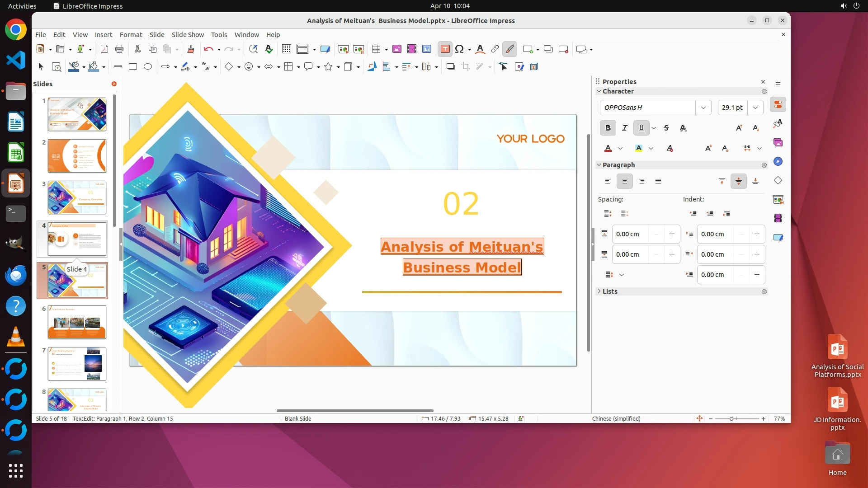The image size is (868, 488).
Task: Open the Slide Show menu
Action: tap(188, 35)
